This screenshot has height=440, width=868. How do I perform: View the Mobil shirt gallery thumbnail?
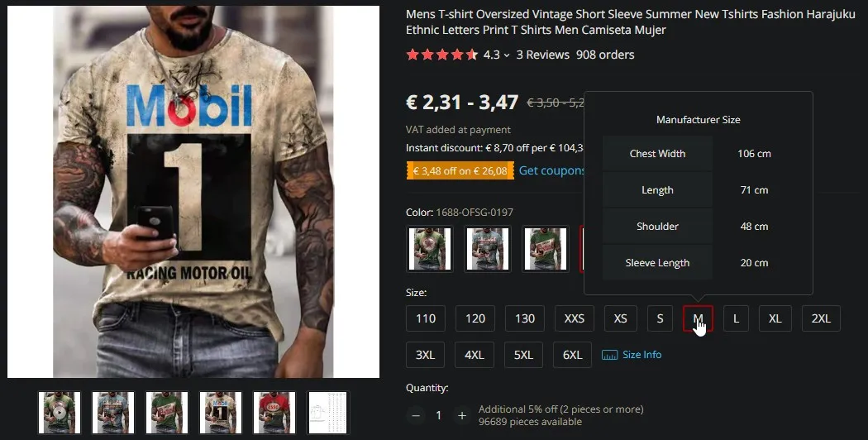221,413
